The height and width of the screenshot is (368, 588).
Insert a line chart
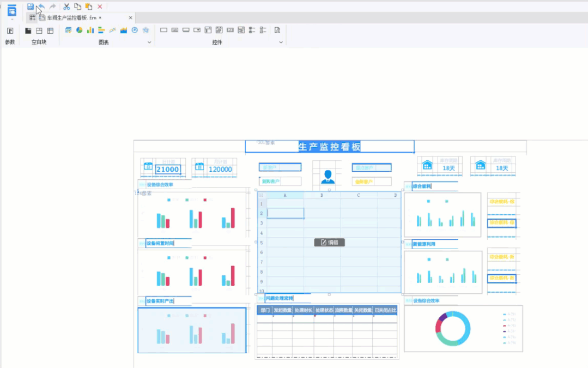click(x=112, y=30)
